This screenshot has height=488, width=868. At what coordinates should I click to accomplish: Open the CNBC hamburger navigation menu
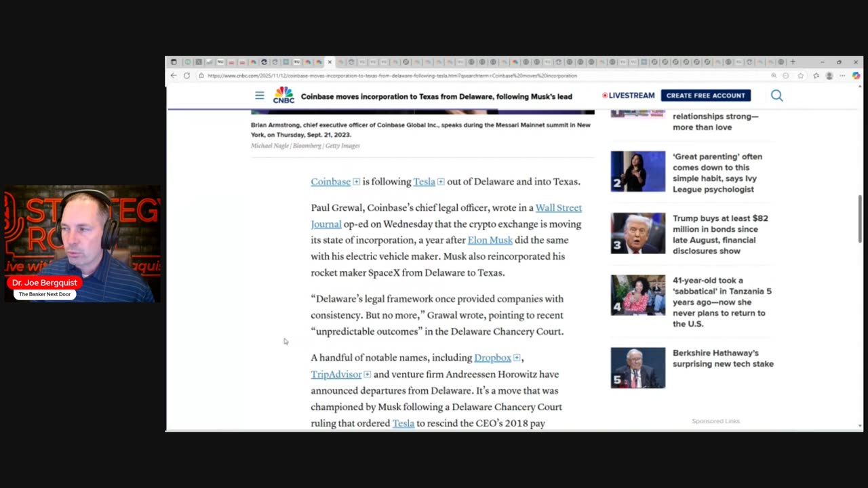(x=259, y=96)
